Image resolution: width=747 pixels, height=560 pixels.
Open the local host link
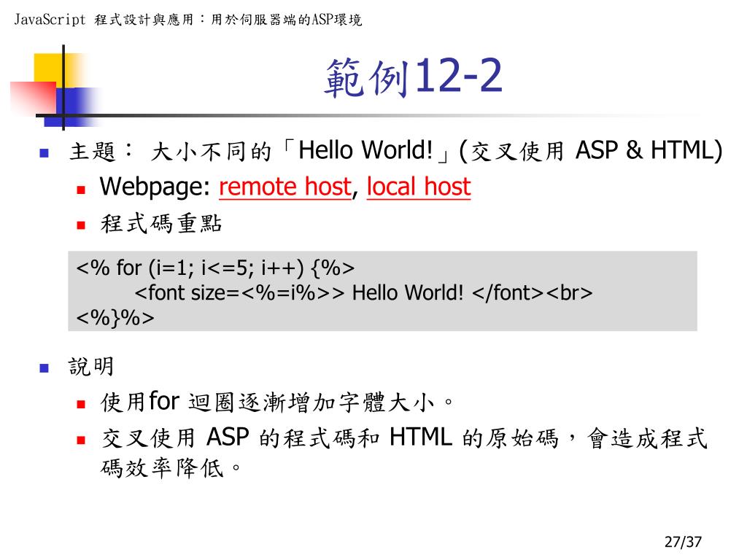tap(419, 186)
